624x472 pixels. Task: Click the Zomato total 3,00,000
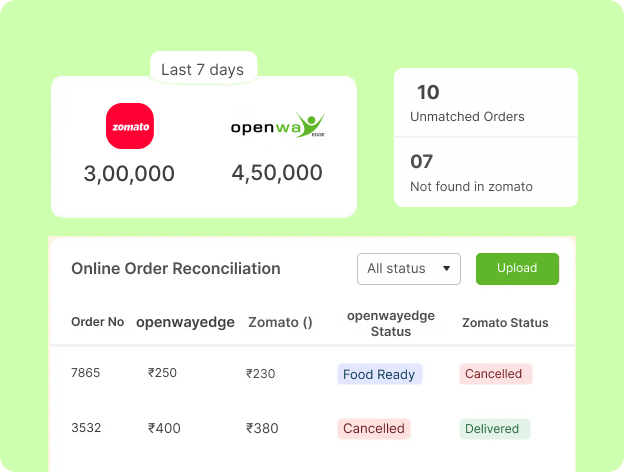[129, 174]
